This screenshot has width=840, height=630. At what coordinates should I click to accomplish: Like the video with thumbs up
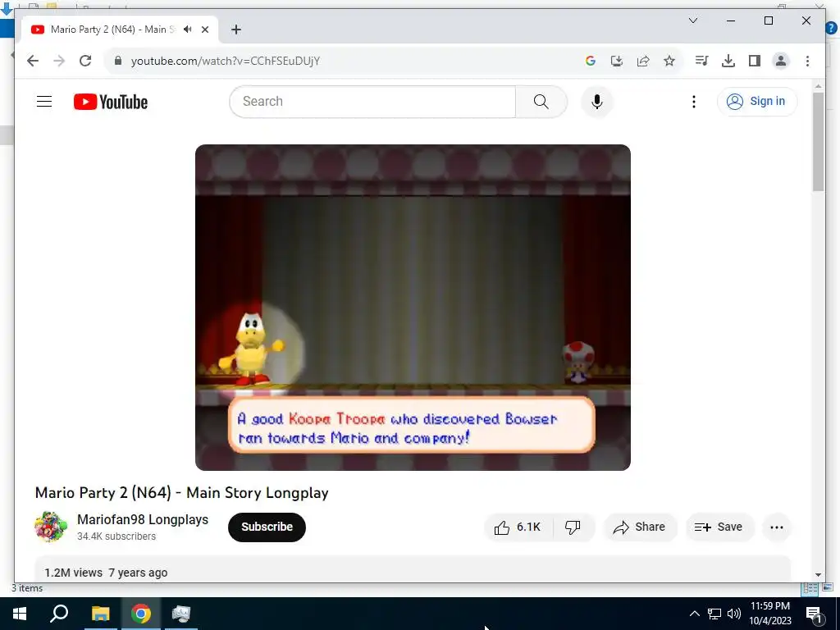coord(518,527)
